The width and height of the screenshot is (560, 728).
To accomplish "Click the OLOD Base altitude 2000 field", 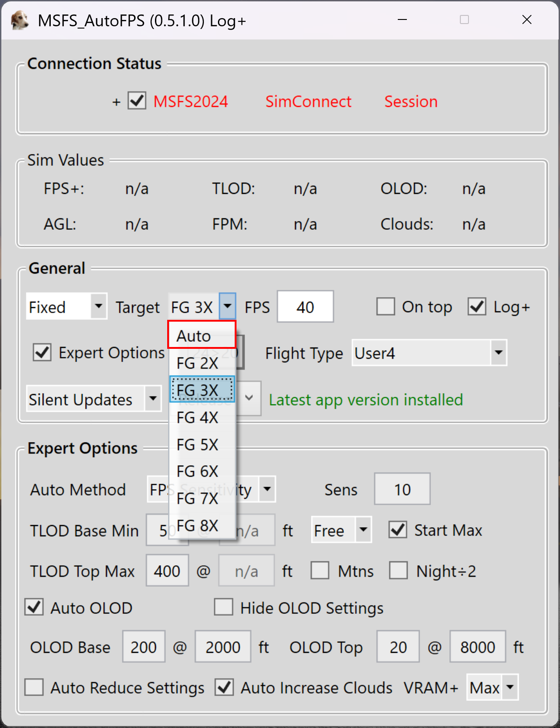I will coord(223,646).
